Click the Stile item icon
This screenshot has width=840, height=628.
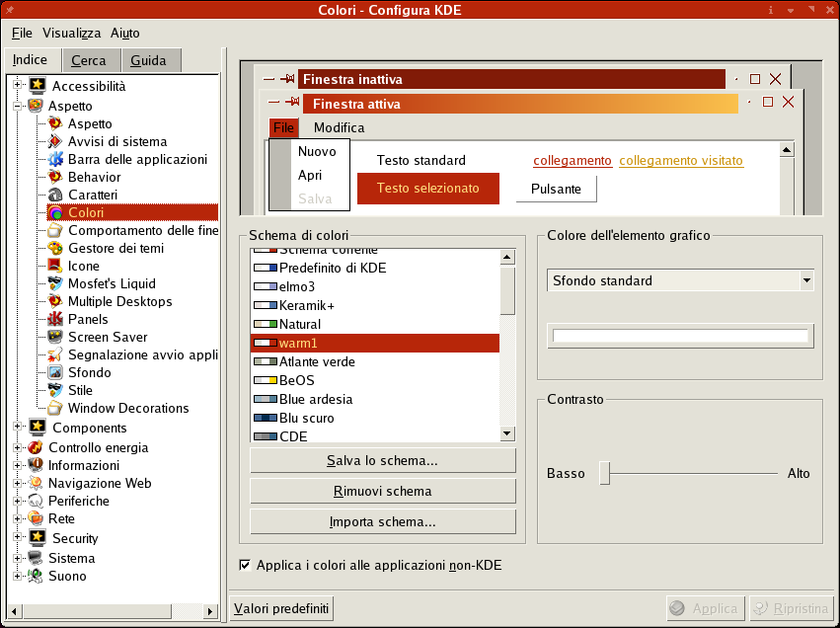coord(55,390)
